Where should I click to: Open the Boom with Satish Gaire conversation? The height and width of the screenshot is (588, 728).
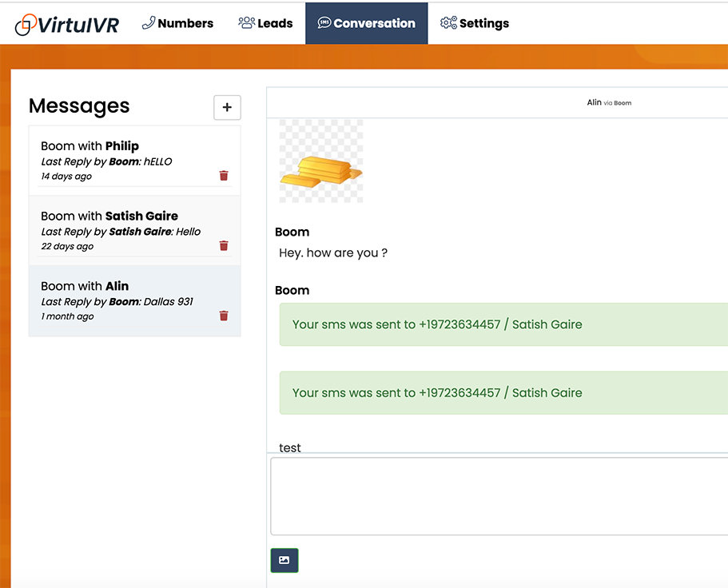(120, 230)
